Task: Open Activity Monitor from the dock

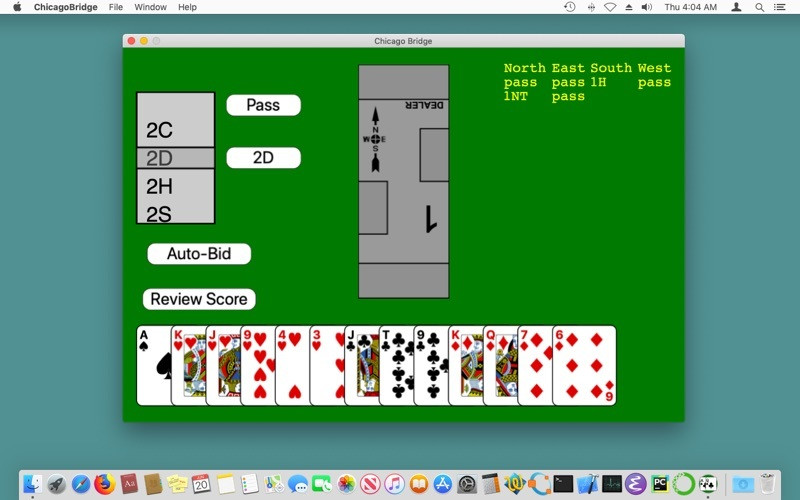Action: [x=611, y=483]
